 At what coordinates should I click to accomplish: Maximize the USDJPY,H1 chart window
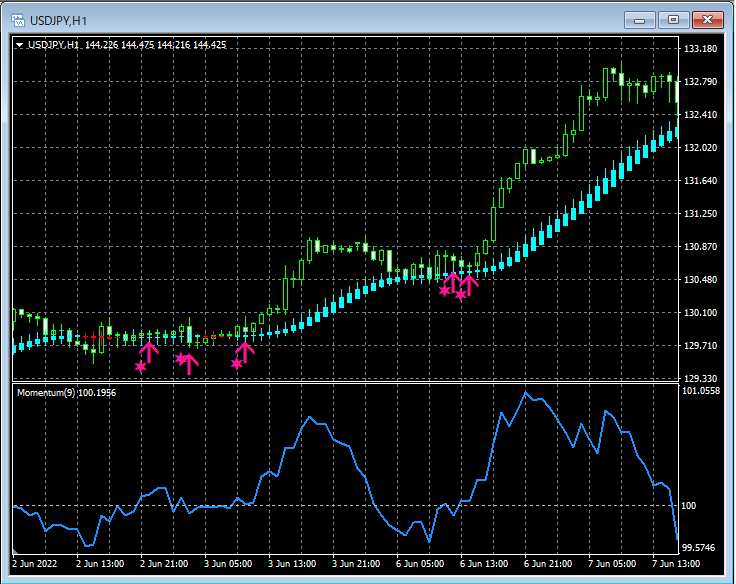[673, 19]
